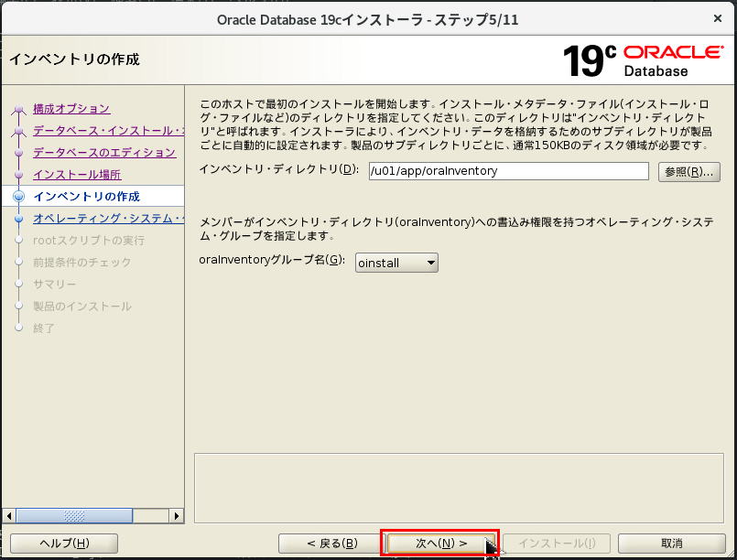This screenshot has height=560, width=737.
Task: Close the installer window with ×
Action: click(x=718, y=18)
